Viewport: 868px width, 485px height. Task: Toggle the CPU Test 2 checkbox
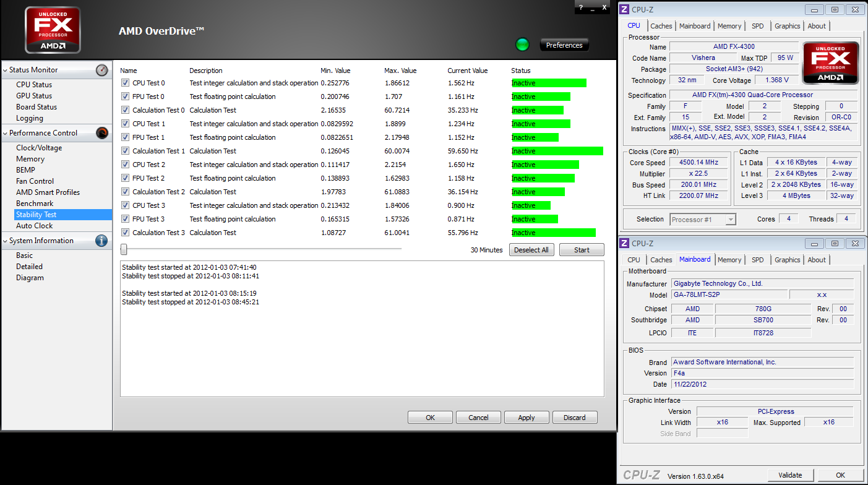click(126, 165)
